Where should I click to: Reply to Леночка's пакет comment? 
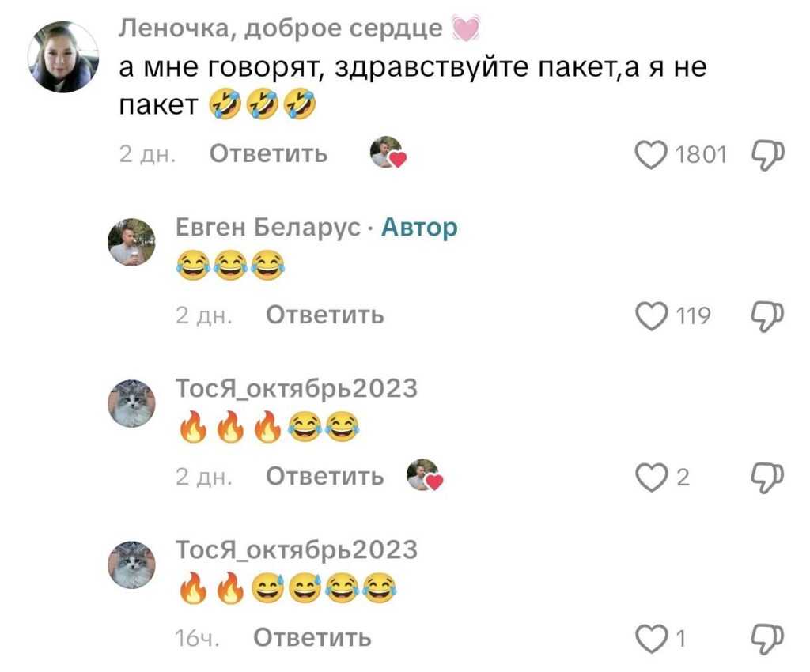coord(268,154)
